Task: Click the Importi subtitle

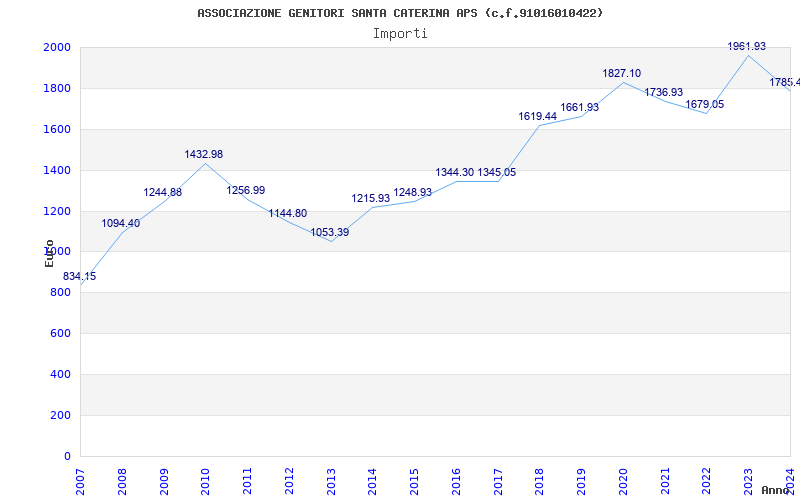Action: (x=400, y=33)
